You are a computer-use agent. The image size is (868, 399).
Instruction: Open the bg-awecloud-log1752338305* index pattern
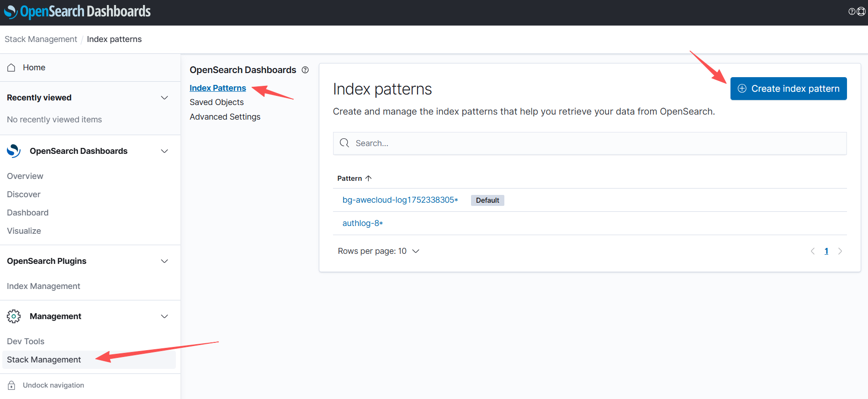tap(400, 200)
